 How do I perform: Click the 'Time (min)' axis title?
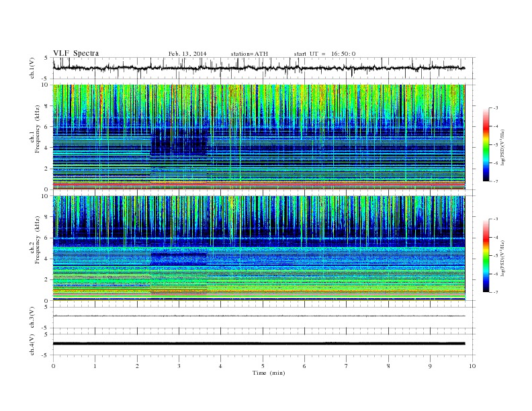[269, 373]
